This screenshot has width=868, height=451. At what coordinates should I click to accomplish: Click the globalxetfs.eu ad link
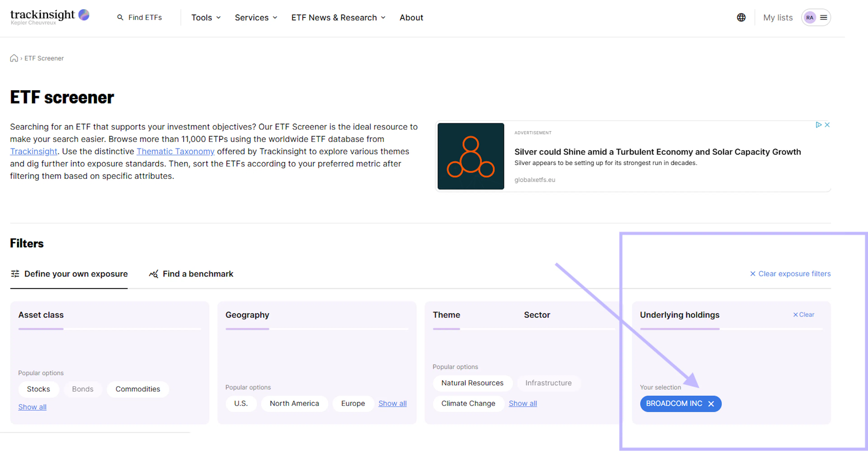click(534, 180)
